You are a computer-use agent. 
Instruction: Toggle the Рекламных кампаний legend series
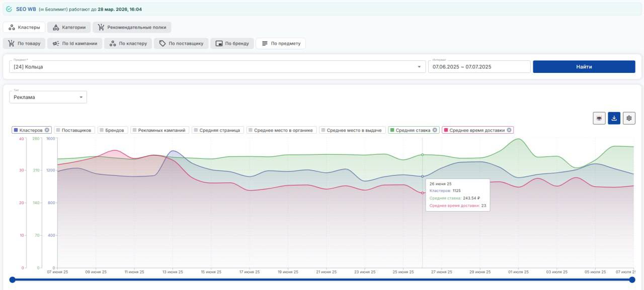[x=159, y=130]
